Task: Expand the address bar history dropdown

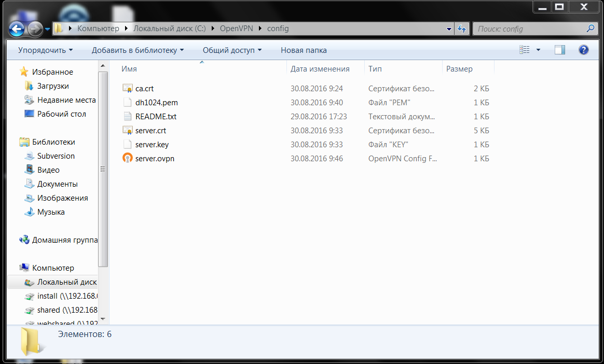Action: (449, 29)
